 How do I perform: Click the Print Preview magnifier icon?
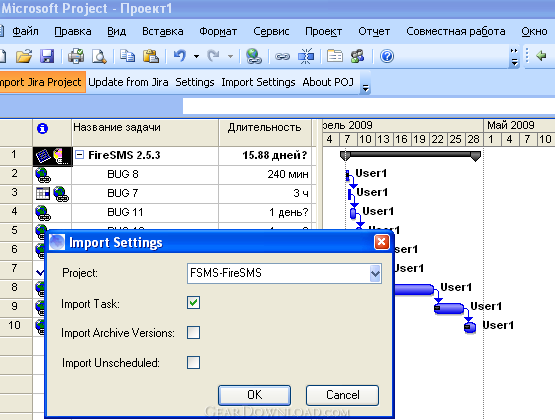99,56
